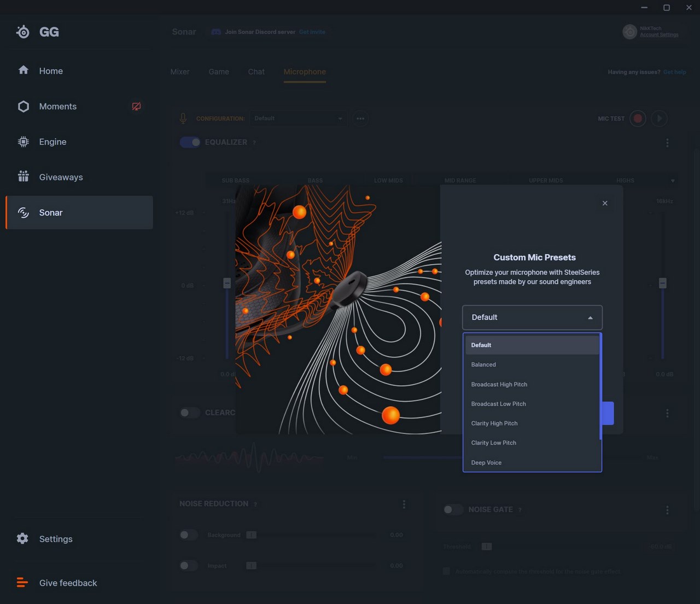Open the Giveaways section
The height and width of the screenshot is (604, 700).
tap(79, 177)
